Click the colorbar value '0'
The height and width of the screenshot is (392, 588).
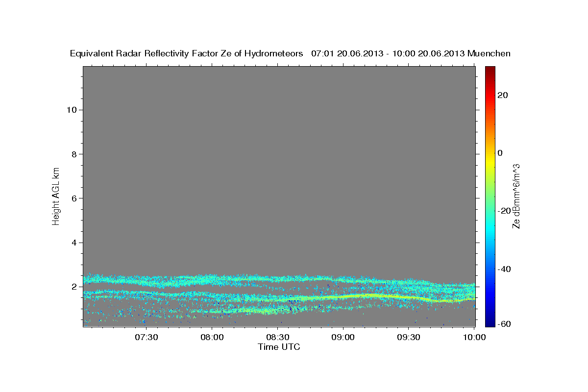click(x=500, y=153)
